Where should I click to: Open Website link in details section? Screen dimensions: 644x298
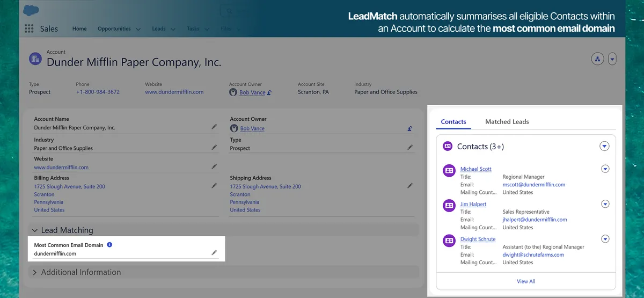61,168
